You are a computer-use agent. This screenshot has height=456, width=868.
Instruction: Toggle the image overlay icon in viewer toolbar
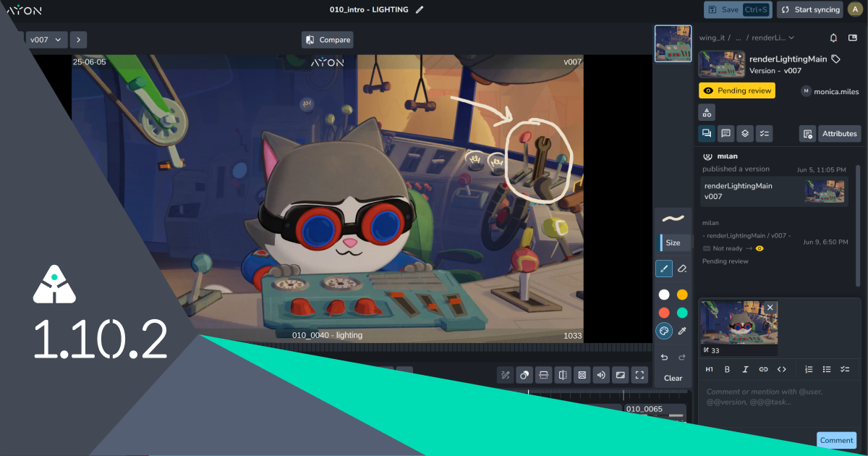click(x=620, y=375)
